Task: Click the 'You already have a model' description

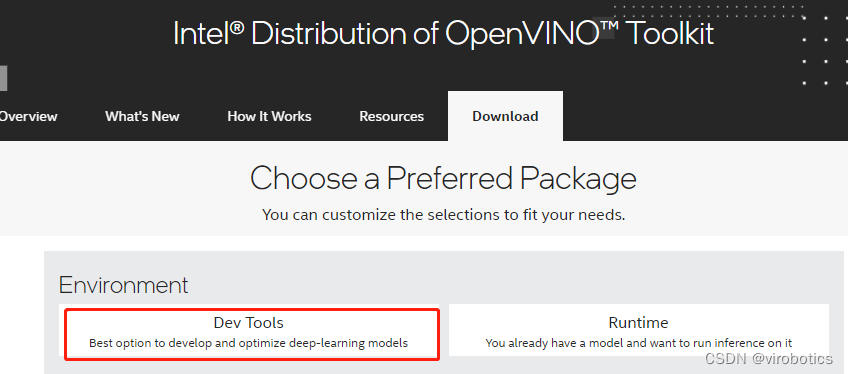Action: click(639, 343)
